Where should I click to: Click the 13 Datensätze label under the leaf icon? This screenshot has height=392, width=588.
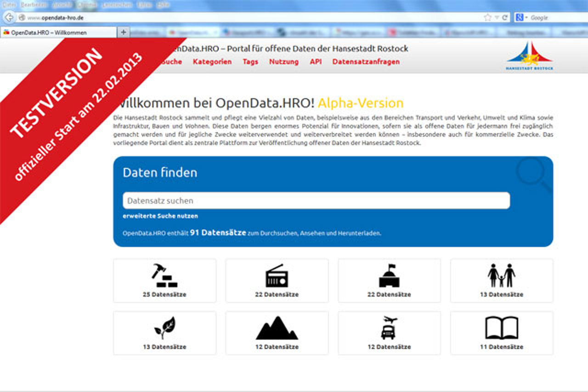[164, 347]
